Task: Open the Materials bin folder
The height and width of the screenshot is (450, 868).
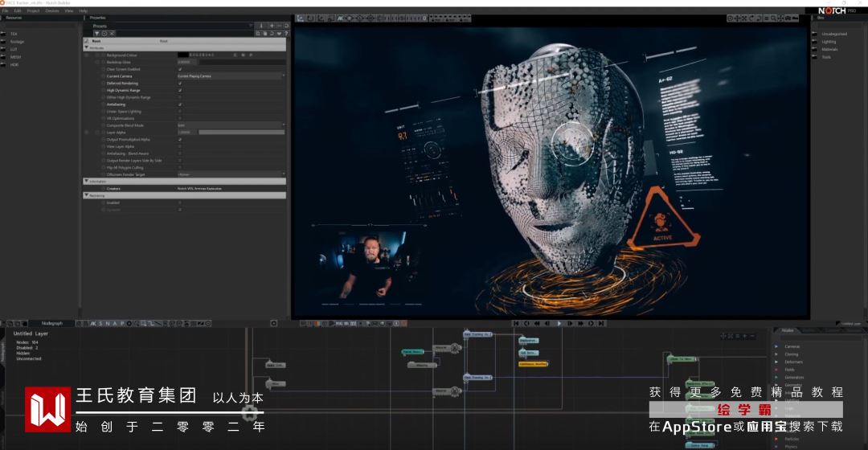Action: click(x=829, y=49)
